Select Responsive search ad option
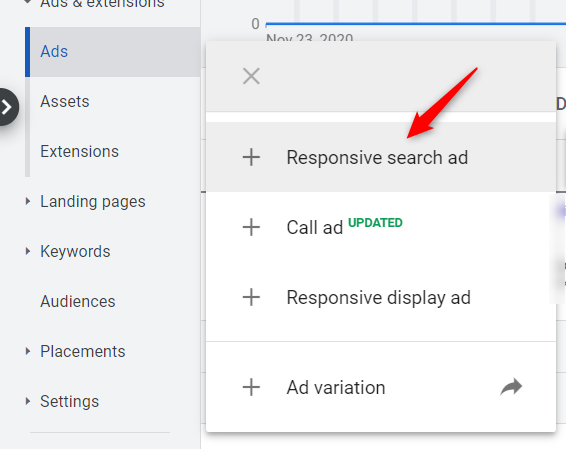This screenshot has width=566, height=449. tap(381, 157)
